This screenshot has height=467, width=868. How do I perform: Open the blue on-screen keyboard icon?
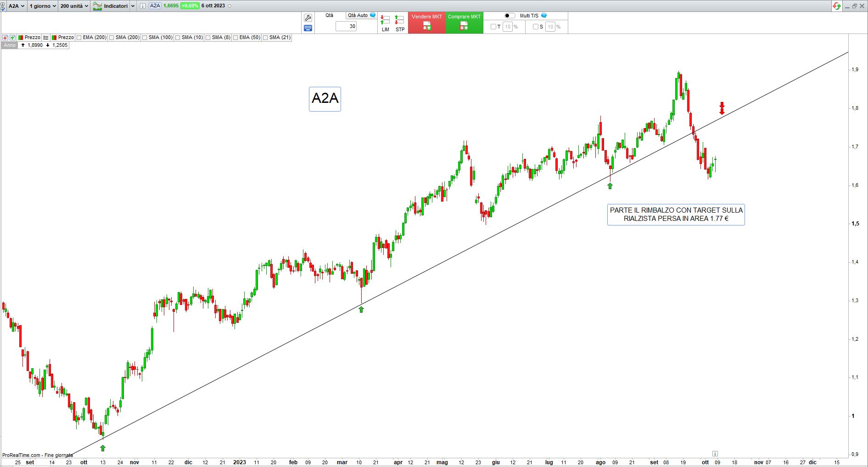click(x=308, y=28)
